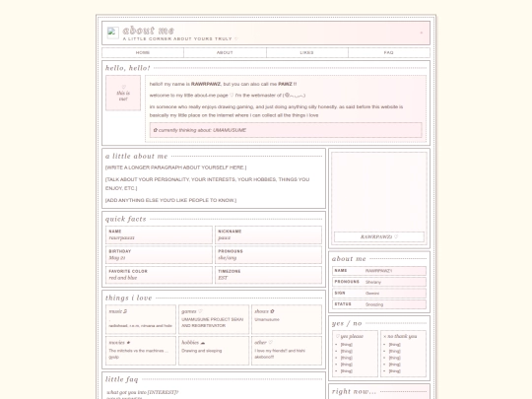Screen dimensions: 532x399
Task: Click the broken image icon beside about me
Action: coord(112,33)
